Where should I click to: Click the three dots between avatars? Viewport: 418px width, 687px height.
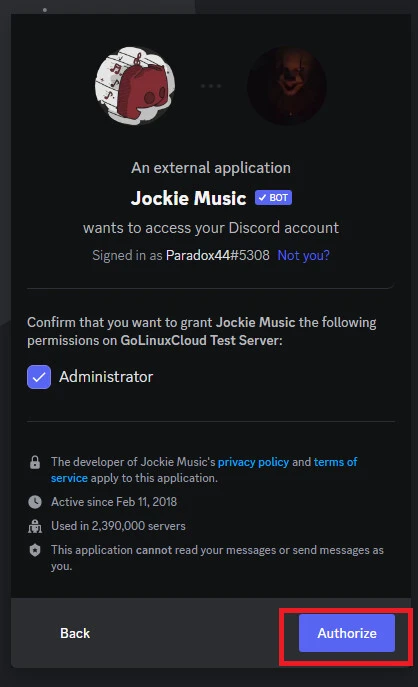tap(211, 86)
